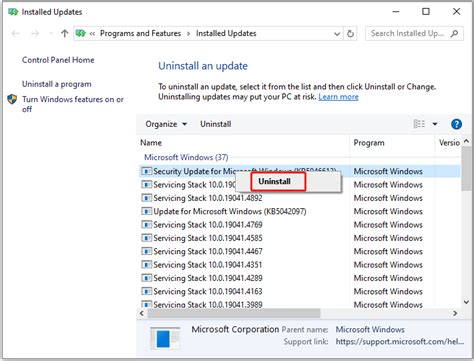
Task: Click icon beside Servicing Stack 10.0.19041.4769
Action: click(x=146, y=225)
